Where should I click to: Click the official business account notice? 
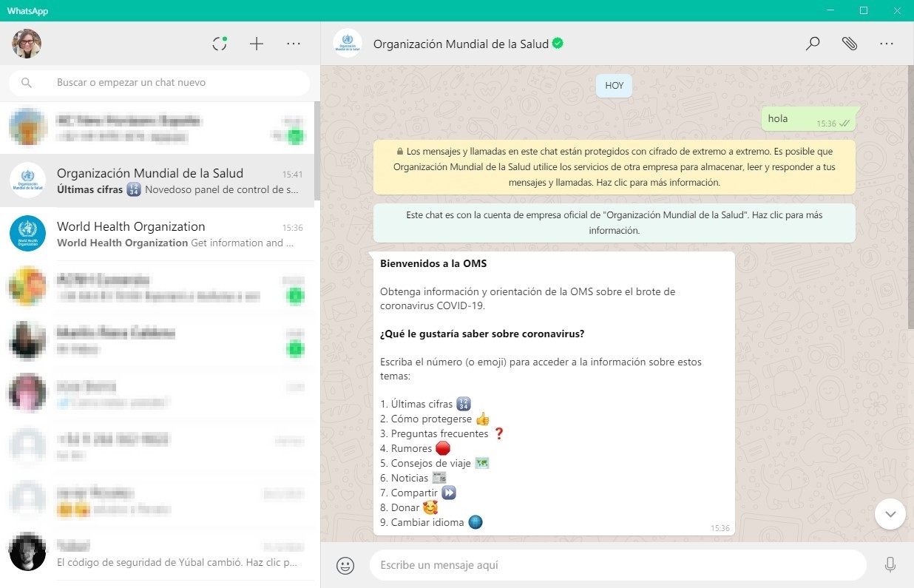[614, 223]
